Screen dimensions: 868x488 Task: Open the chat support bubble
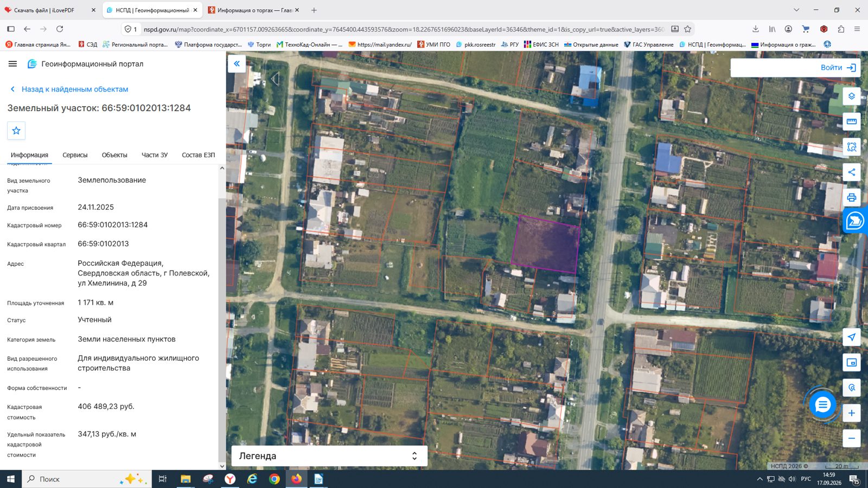(822, 404)
